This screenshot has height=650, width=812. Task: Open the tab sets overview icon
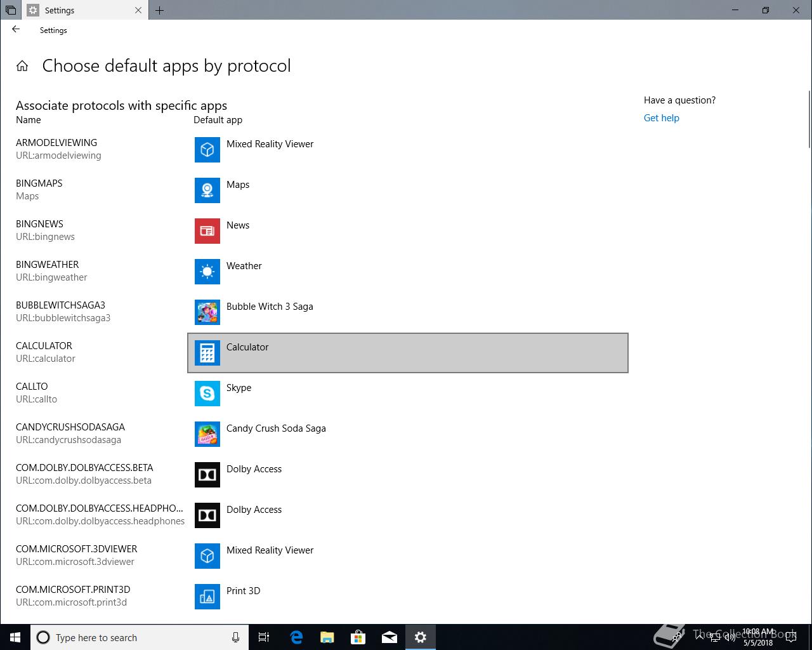pos(11,10)
